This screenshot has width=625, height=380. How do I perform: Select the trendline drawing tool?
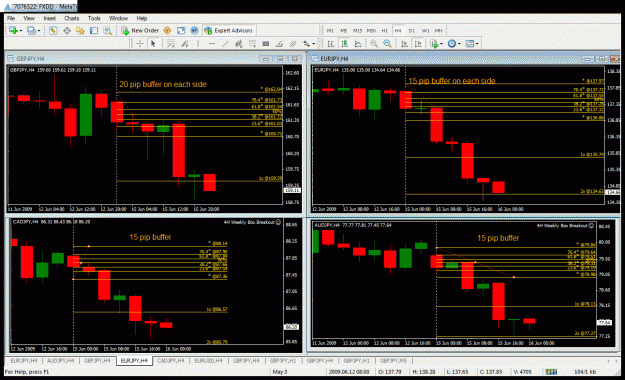coord(225,44)
